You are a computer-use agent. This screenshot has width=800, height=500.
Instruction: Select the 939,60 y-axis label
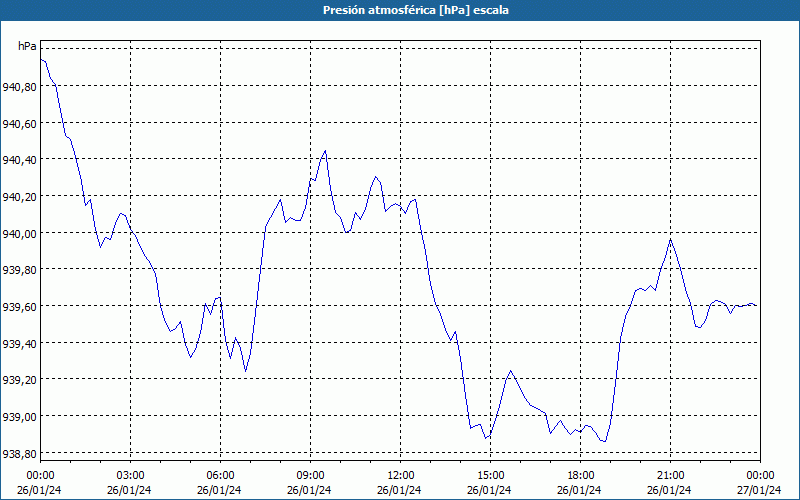coord(19,307)
